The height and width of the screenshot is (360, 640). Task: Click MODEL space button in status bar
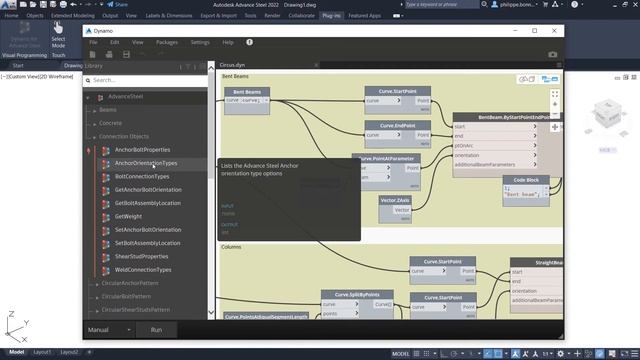[x=400, y=354]
